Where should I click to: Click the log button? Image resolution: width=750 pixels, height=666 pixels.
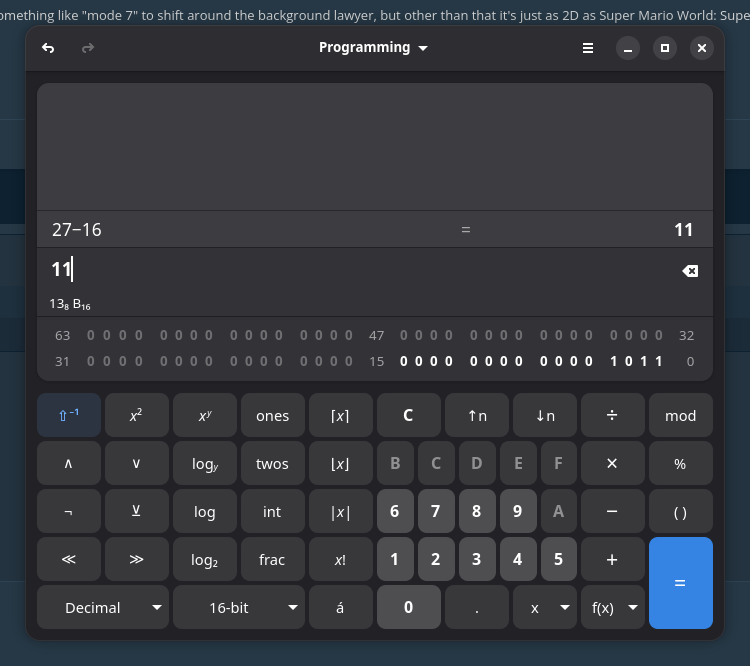(205, 511)
